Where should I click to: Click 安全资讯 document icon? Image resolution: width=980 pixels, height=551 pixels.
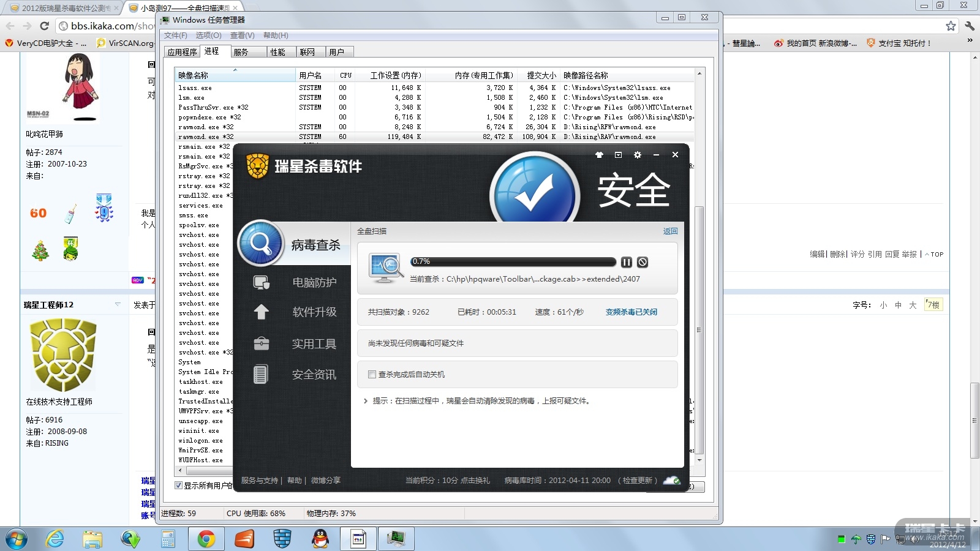(x=261, y=374)
